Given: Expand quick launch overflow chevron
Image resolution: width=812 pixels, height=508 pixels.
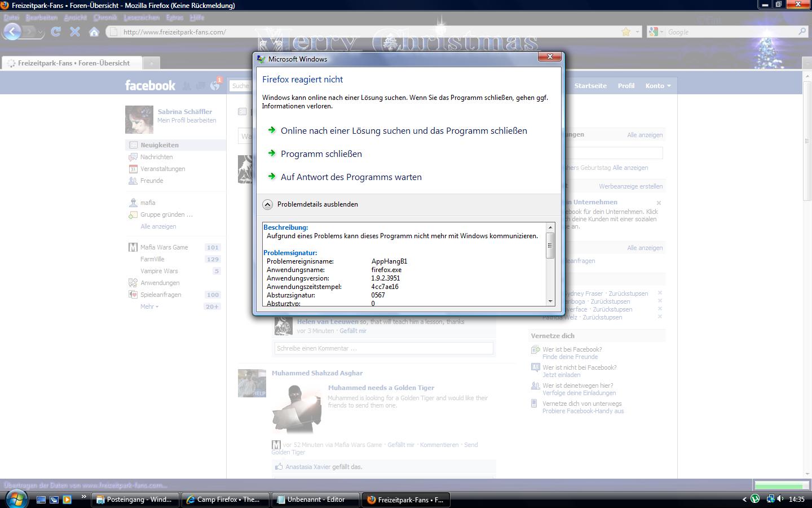Looking at the screenshot, I should click(x=84, y=497).
